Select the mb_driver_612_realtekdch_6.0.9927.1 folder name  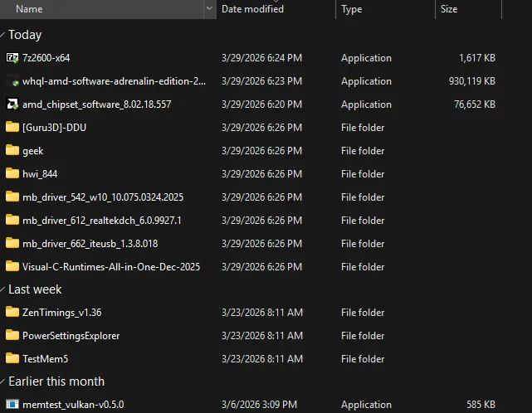point(102,221)
